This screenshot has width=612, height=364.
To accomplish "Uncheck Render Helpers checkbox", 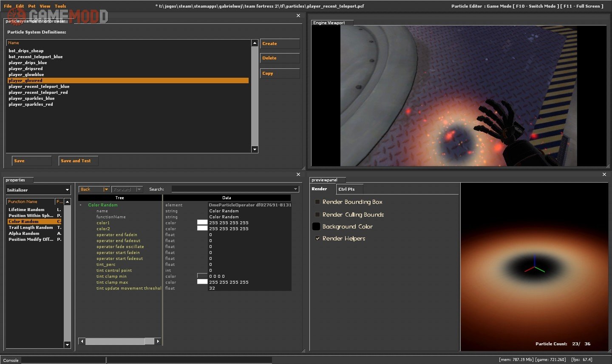I will coord(317,238).
